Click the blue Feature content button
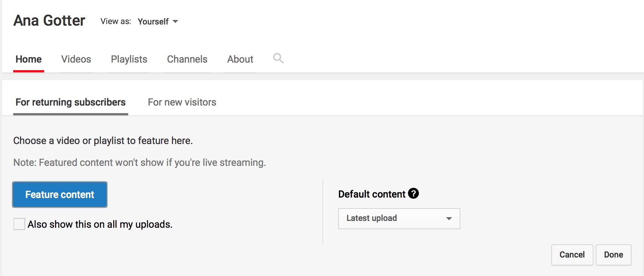The width and height of the screenshot is (644, 276). tap(60, 195)
